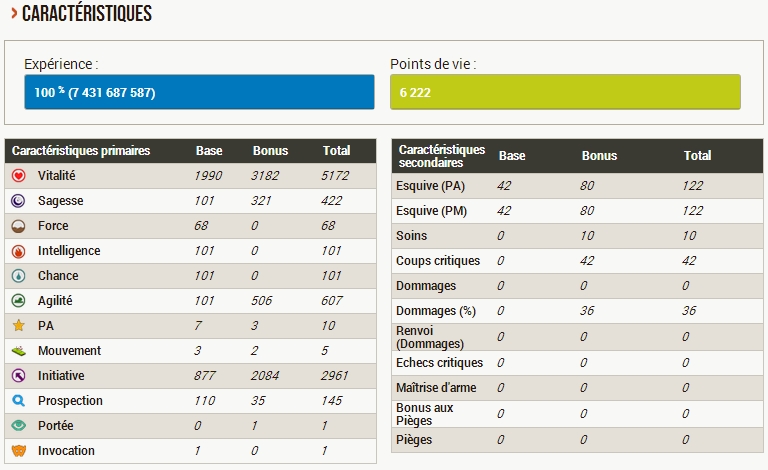Click the Prospection magnifier icon

click(x=19, y=400)
